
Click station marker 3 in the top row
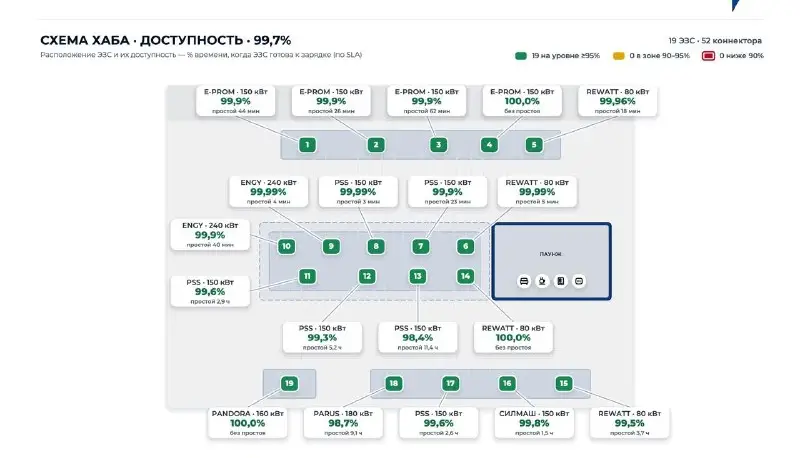coord(438,145)
